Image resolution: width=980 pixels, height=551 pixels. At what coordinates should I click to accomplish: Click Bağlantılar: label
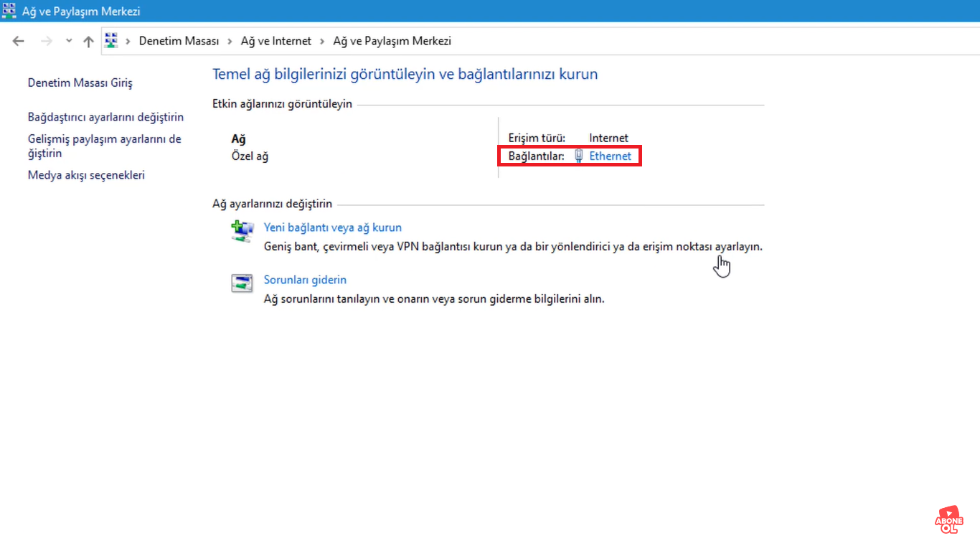click(537, 156)
